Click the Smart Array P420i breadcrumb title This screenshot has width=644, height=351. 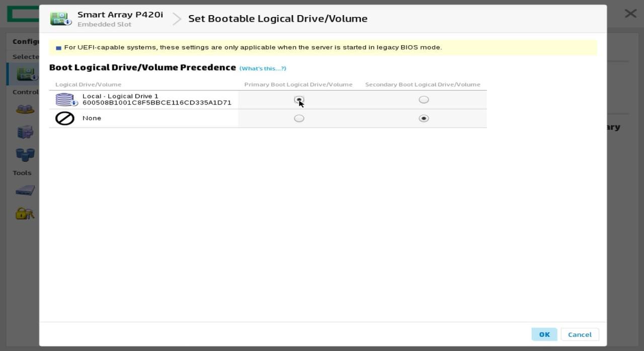pos(120,15)
